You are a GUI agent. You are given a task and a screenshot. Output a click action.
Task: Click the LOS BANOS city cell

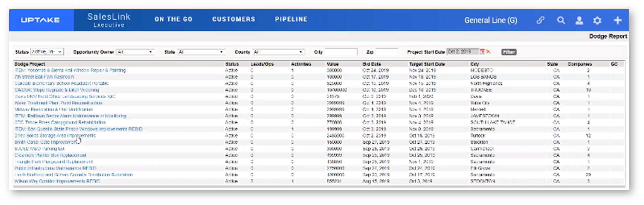point(483,77)
